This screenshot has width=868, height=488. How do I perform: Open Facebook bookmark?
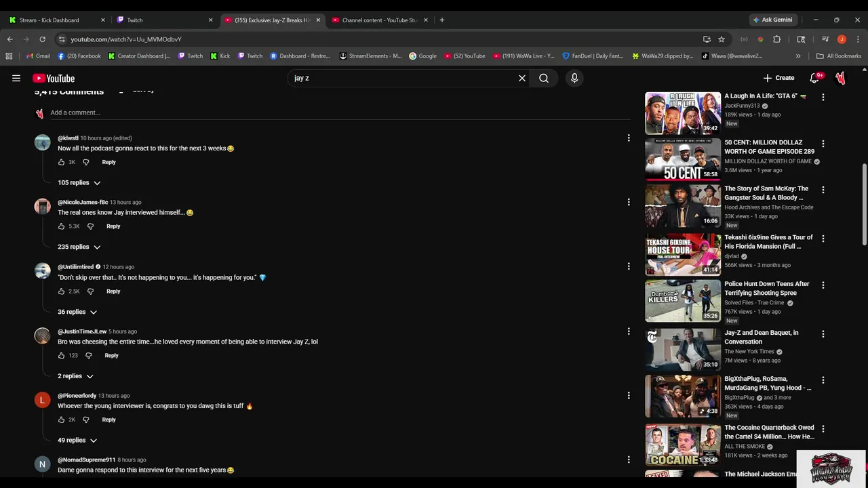(x=79, y=56)
